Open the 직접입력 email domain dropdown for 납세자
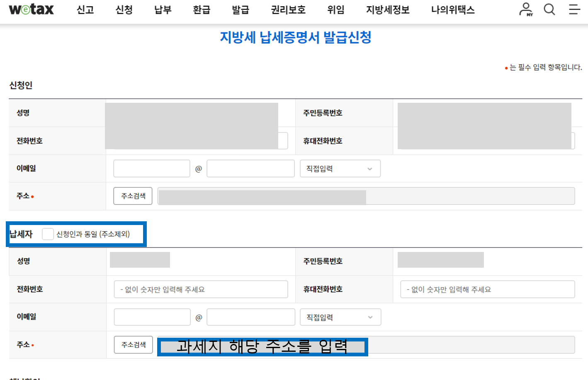 pos(340,317)
